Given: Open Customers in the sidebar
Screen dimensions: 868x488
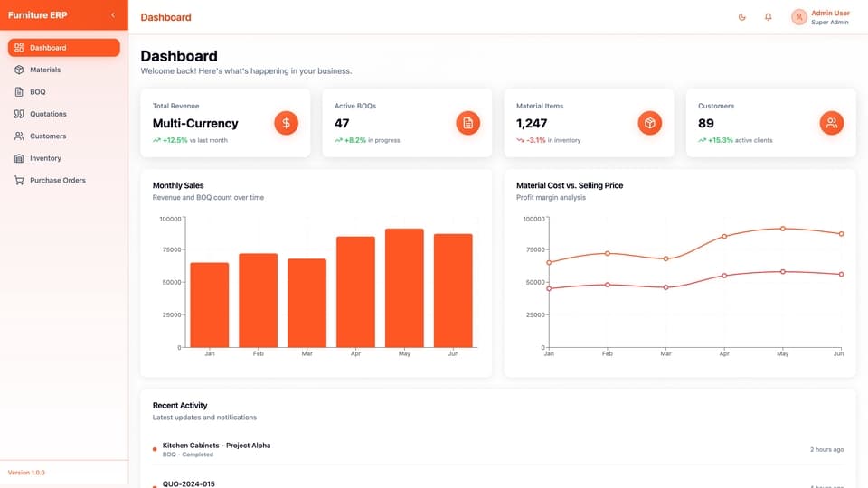Looking at the screenshot, I should (63, 136).
